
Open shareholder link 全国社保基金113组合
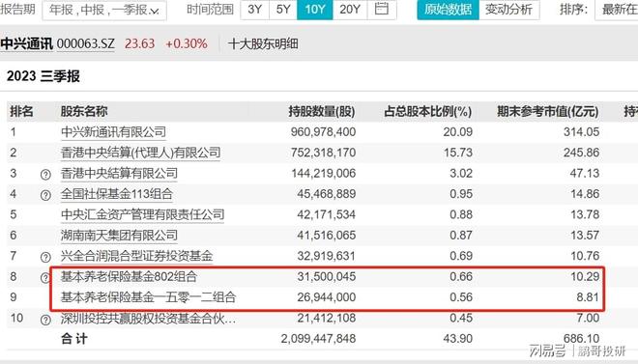pos(117,194)
